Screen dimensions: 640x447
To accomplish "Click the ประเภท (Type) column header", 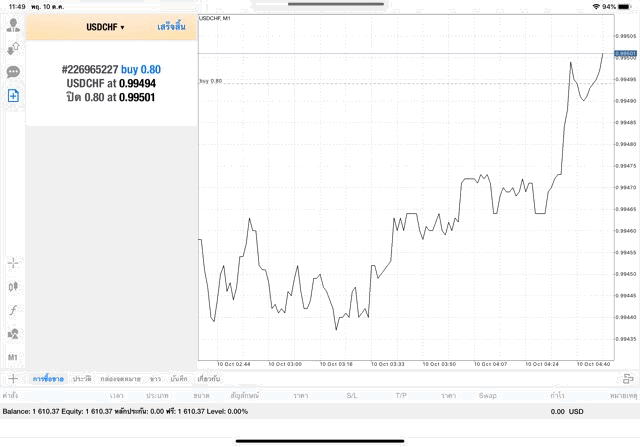I will click(x=157, y=396).
